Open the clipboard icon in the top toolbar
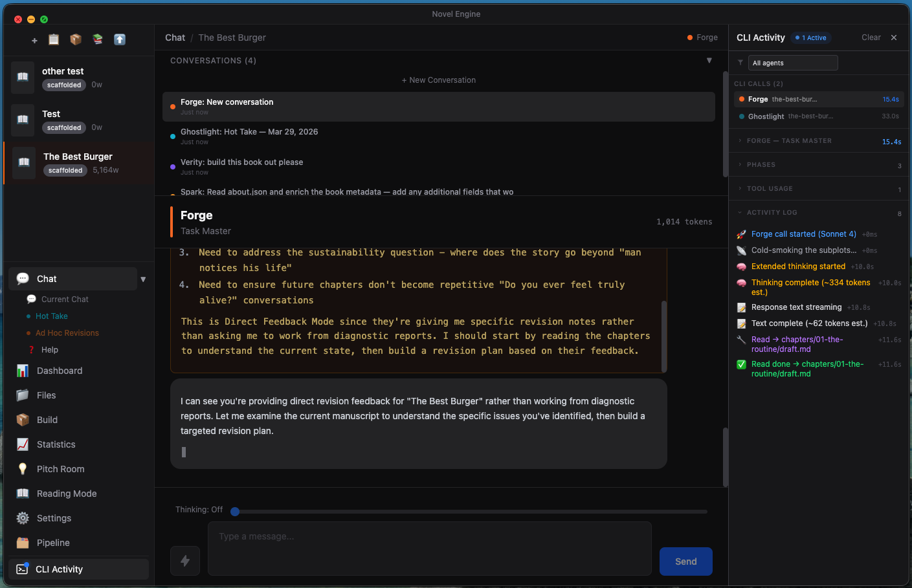Screen dimensions: 912x588 pyautogui.click(x=54, y=39)
